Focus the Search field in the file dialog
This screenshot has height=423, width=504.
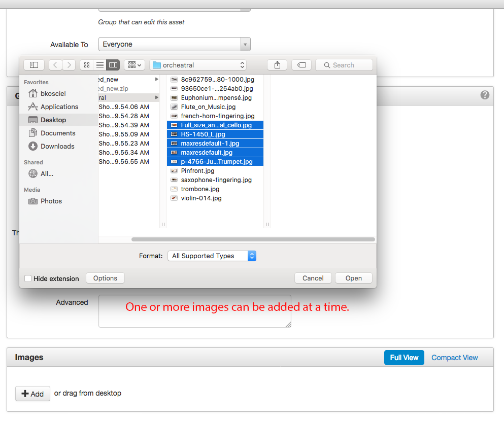[x=344, y=65]
